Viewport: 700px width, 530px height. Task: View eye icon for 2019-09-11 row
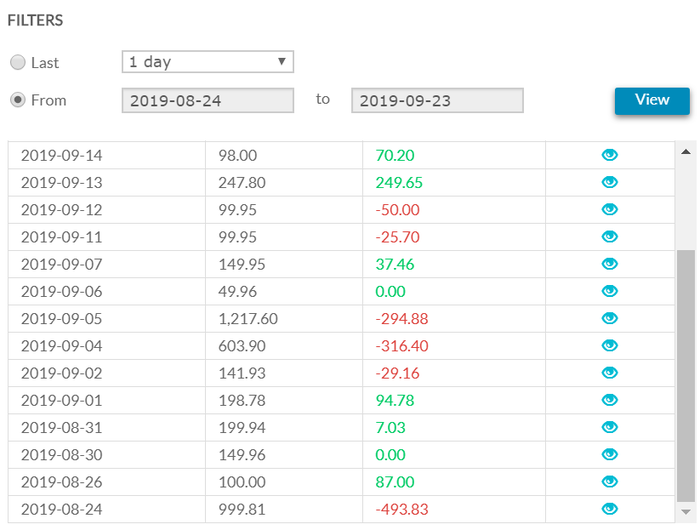pyautogui.click(x=609, y=237)
